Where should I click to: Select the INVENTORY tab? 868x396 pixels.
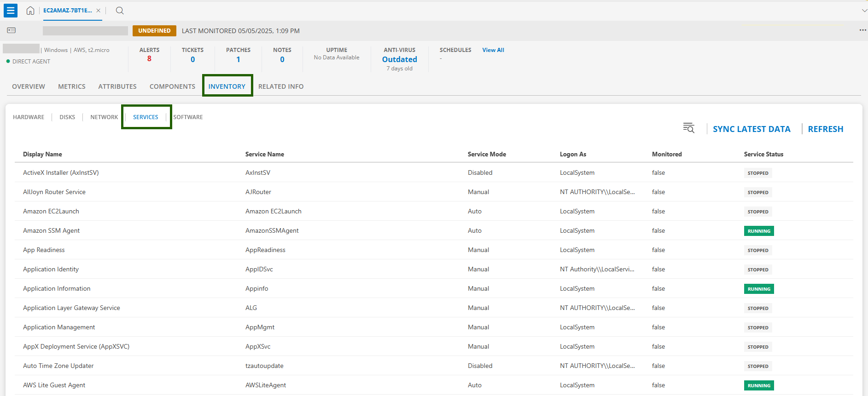pos(227,86)
